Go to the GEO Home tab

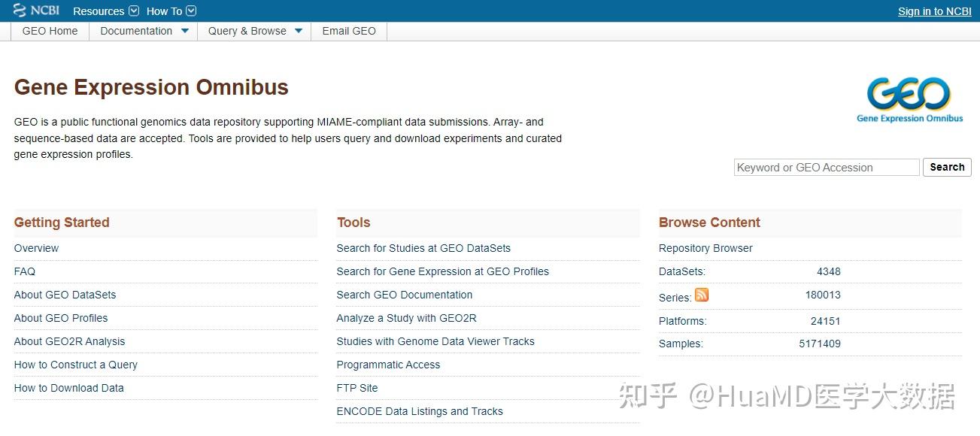click(50, 31)
